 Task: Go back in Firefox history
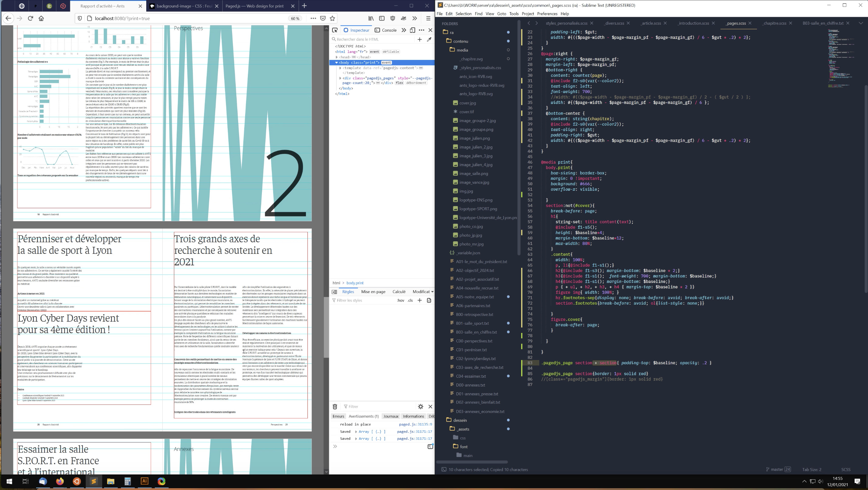pos(8,18)
